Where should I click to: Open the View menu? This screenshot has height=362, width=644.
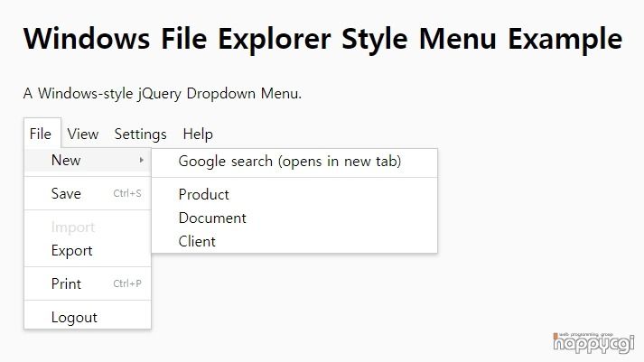pos(83,134)
